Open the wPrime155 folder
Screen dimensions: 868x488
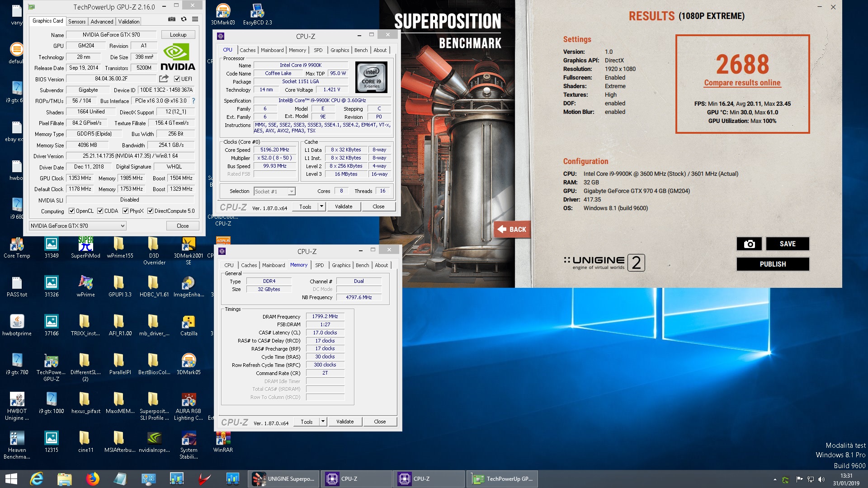[120, 248]
